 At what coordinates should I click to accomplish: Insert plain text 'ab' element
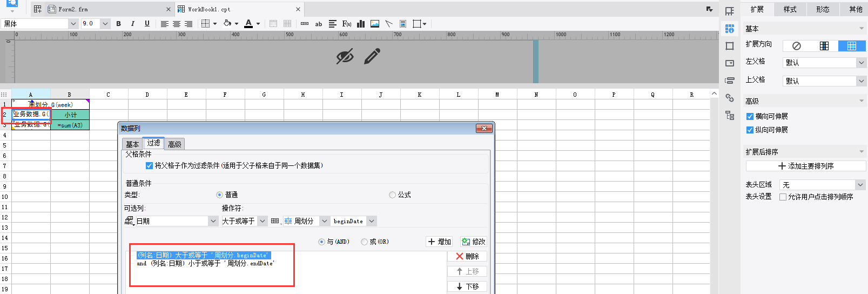point(319,24)
